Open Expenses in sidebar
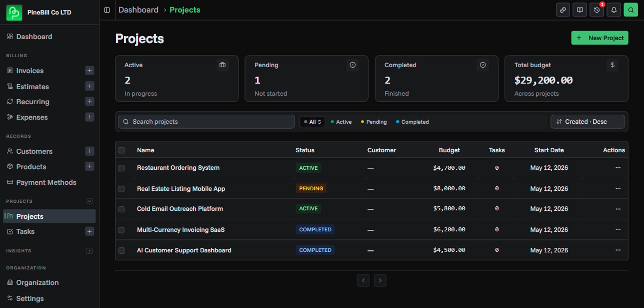 32,117
